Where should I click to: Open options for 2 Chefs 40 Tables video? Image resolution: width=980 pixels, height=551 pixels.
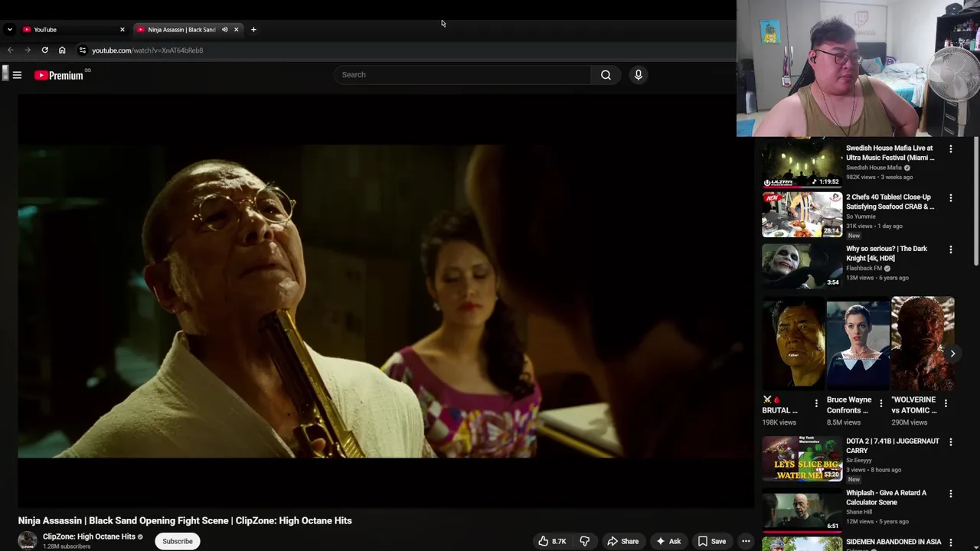(x=951, y=198)
